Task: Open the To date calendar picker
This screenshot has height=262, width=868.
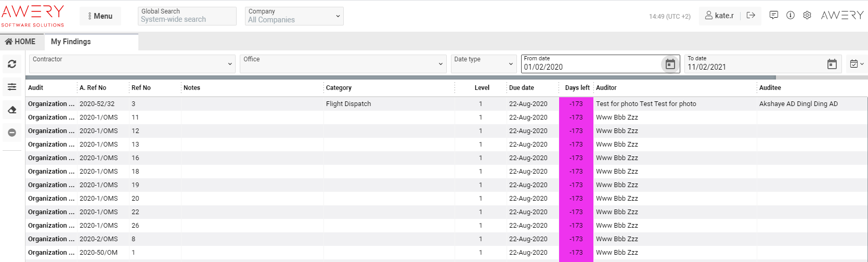Action: click(832, 64)
